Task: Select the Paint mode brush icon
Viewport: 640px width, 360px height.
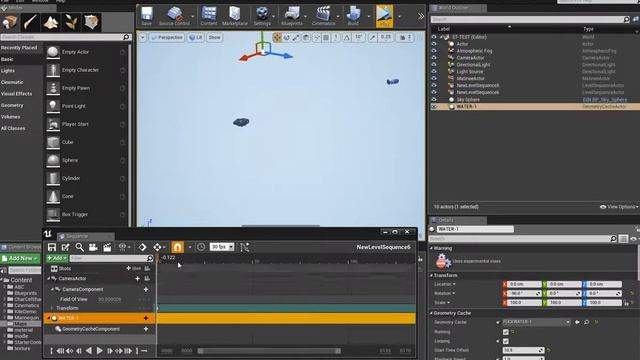Action: (31, 22)
